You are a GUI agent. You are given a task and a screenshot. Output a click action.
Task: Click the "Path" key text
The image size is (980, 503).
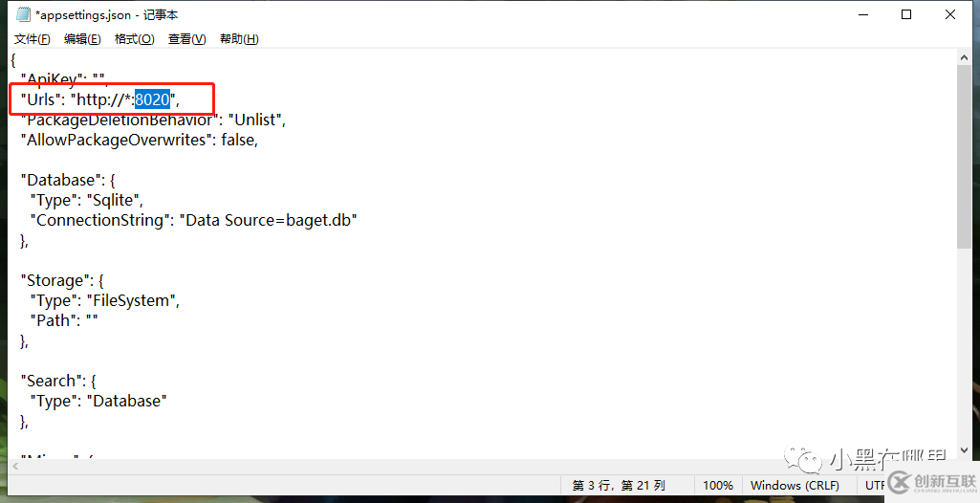click(x=54, y=320)
